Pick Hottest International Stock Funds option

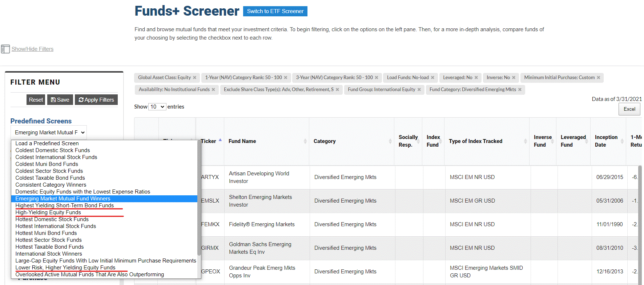pos(104,226)
